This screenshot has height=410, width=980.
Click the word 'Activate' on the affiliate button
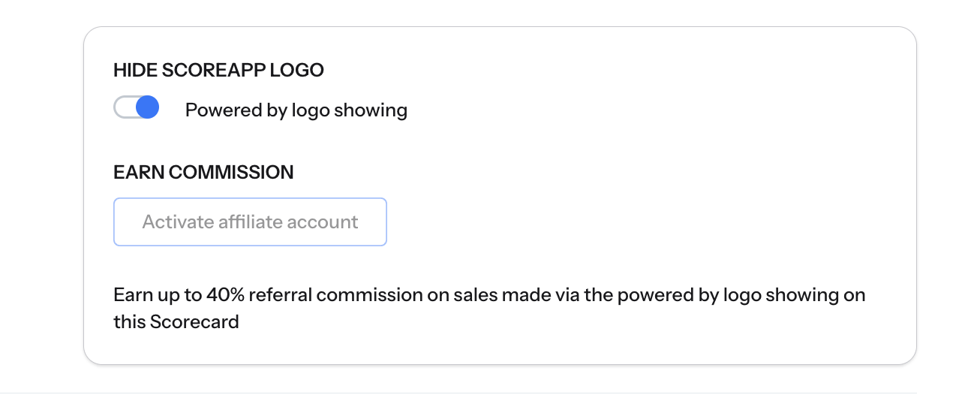point(176,222)
